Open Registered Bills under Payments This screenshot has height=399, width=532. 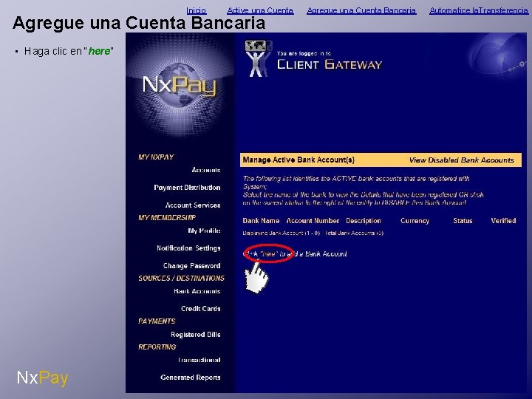196,335
